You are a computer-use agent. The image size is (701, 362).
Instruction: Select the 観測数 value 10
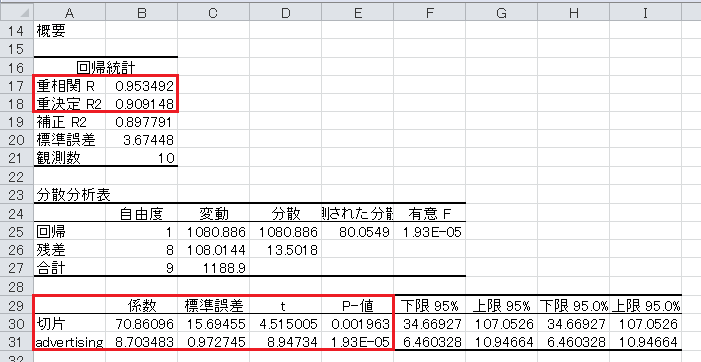(x=142, y=158)
